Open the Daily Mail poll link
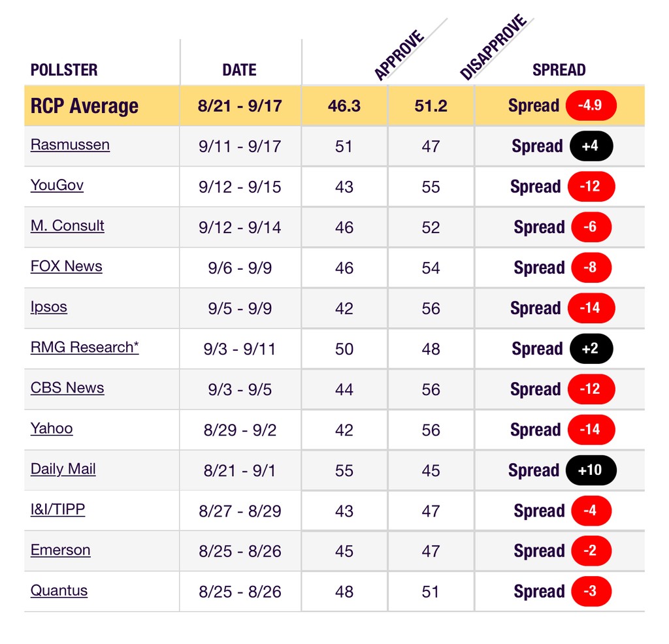 tap(63, 469)
